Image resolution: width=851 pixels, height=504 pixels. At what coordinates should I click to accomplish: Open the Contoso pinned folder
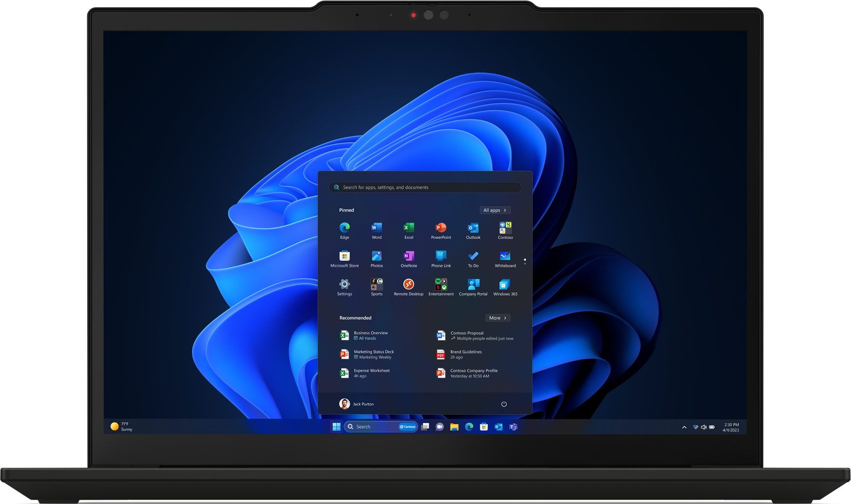coord(506,230)
